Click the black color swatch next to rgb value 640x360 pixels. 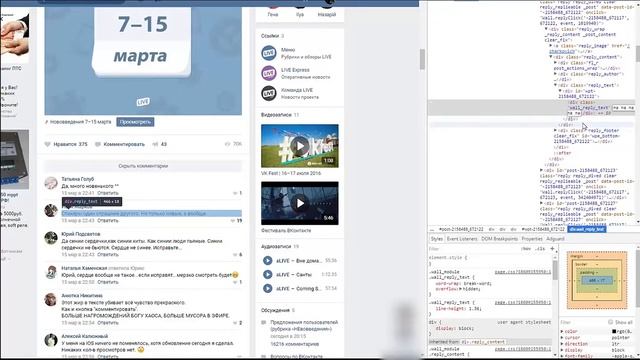(x=614, y=331)
